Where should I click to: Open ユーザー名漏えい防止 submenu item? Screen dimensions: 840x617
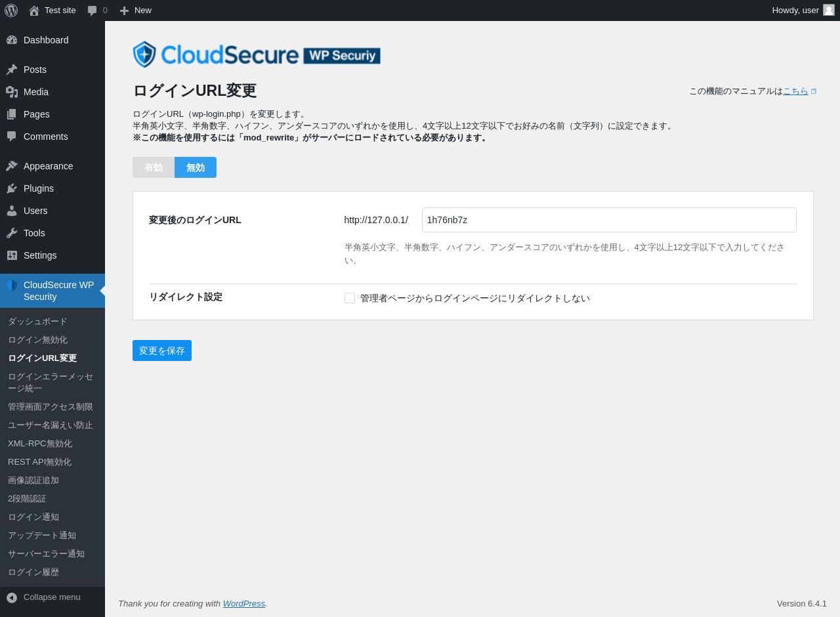tap(52, 425)
